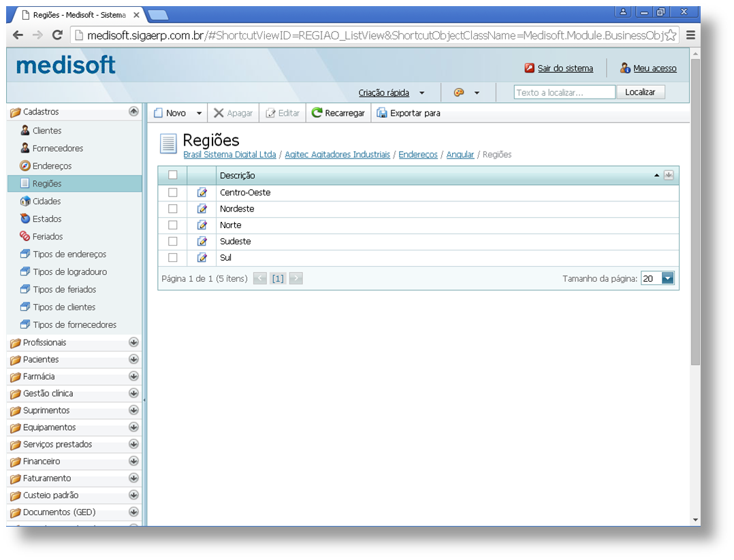Open the Brasil Sistema Digital Ltda breadcrumb link
This screenshot has width=734, height=560.
pos(229,154)
